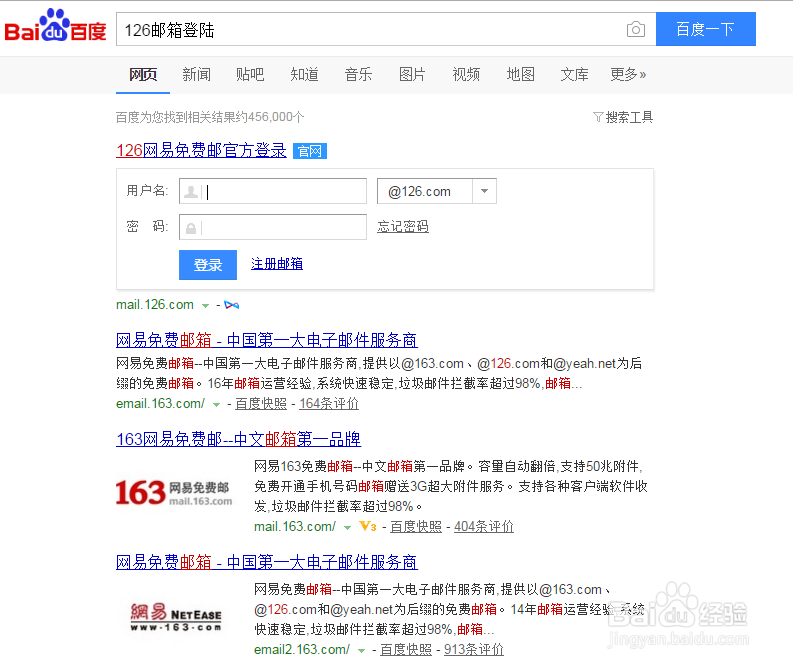Click the funnel icon beside 搜索工具
This screenshot has height=667, width=793.
pyautogui.click(x=598, y=117)
